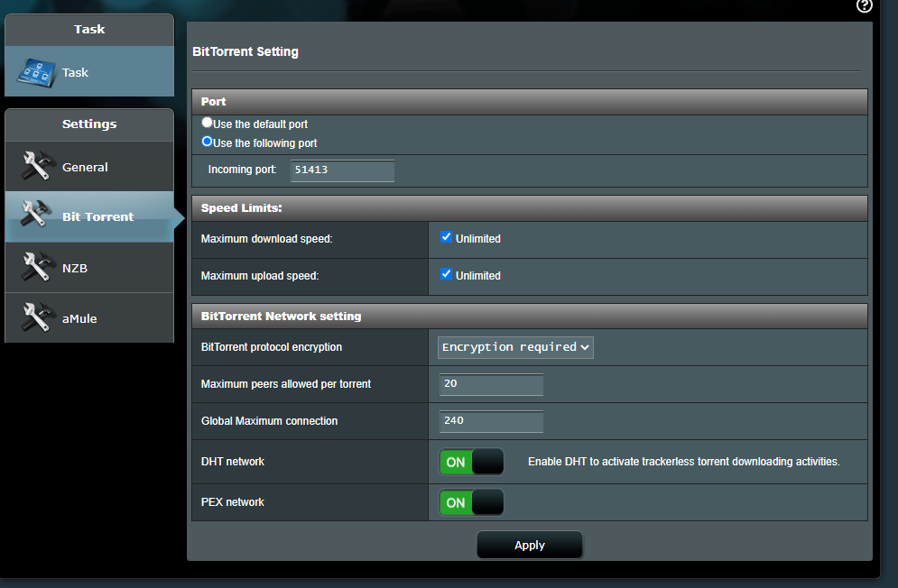
Task: Open NZB settings
Action: coord(89,267)
